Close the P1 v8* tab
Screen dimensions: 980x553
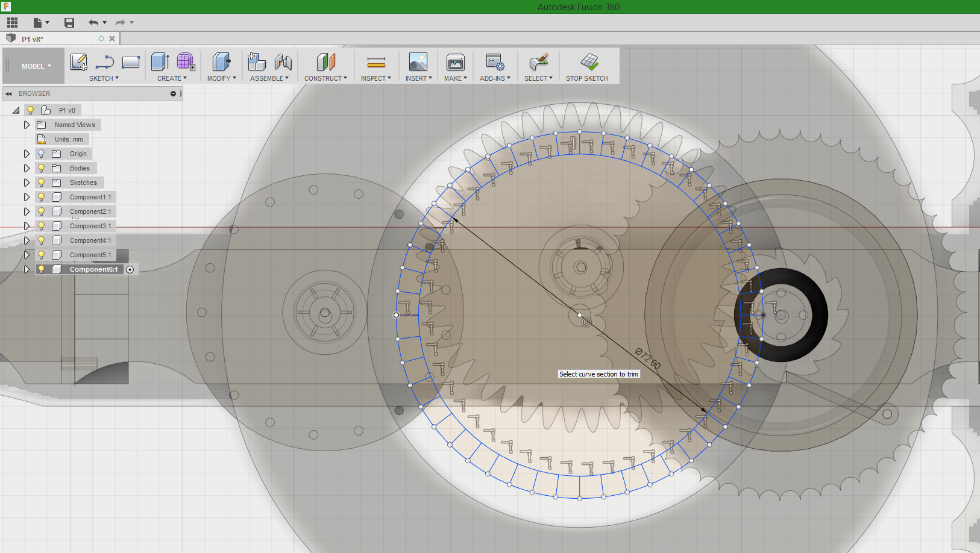click(x=112, y=39)
